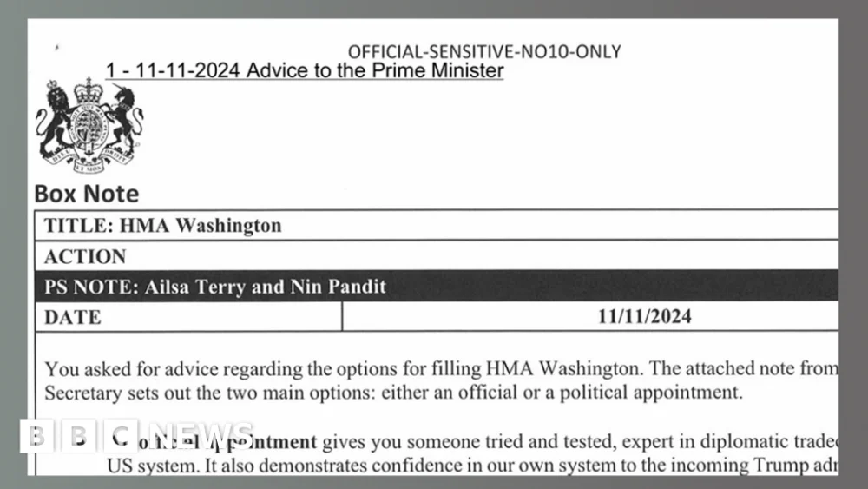The width and height of the screenshot is (868, 489).
Task: Click the first B block of BBC logo
Action: coord(37,436)
